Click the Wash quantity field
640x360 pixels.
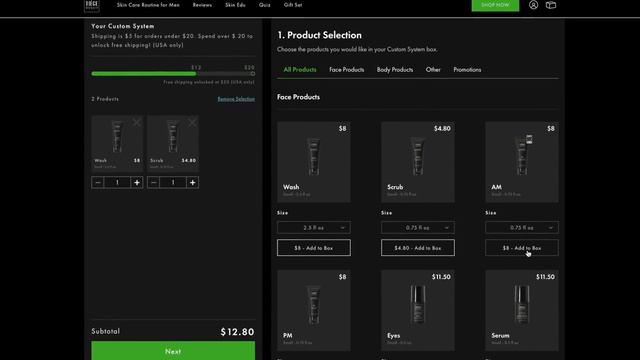click(117, 182)
